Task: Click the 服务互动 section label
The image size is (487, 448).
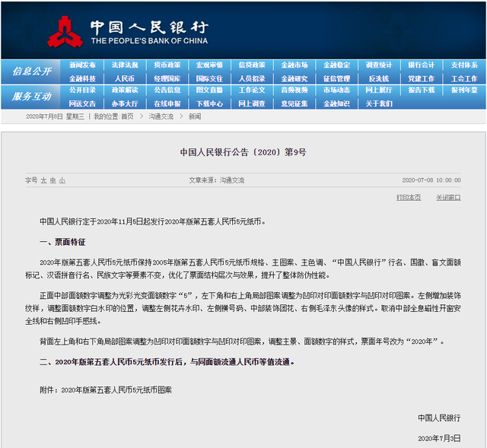Action: [31, 97]
